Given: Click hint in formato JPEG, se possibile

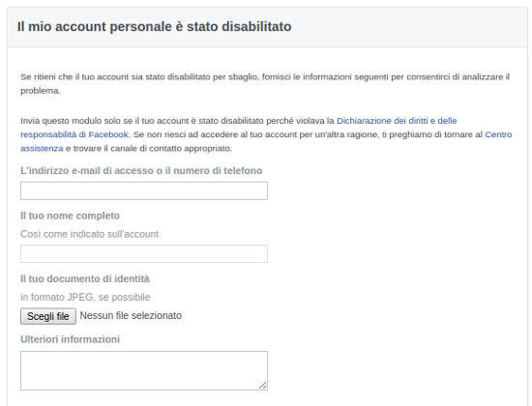Looking at the screenshot, I should [x=85, y=297].
